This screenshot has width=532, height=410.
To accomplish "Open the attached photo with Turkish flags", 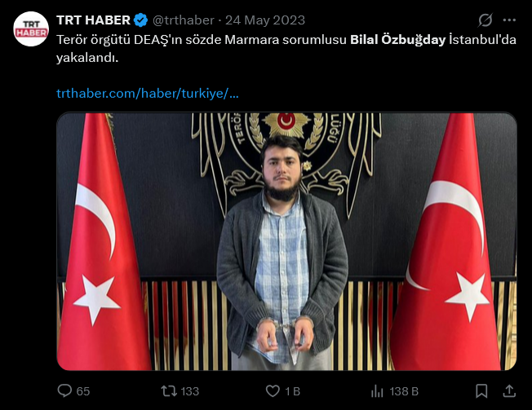I will pos(286,241).
